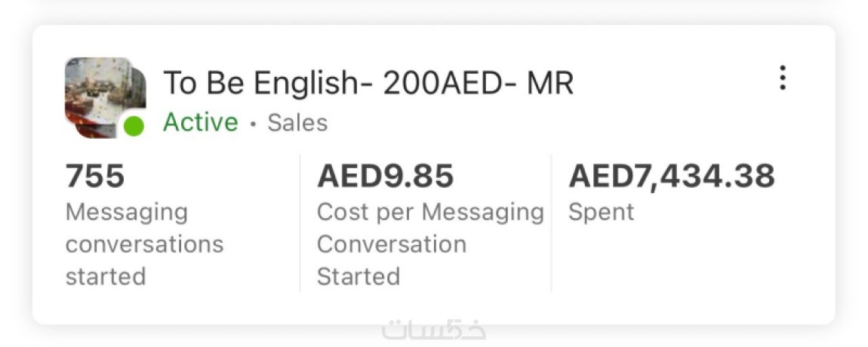Click the bullet separator between Active and Sales
868x347 pixels.
(x=253, y=124)
